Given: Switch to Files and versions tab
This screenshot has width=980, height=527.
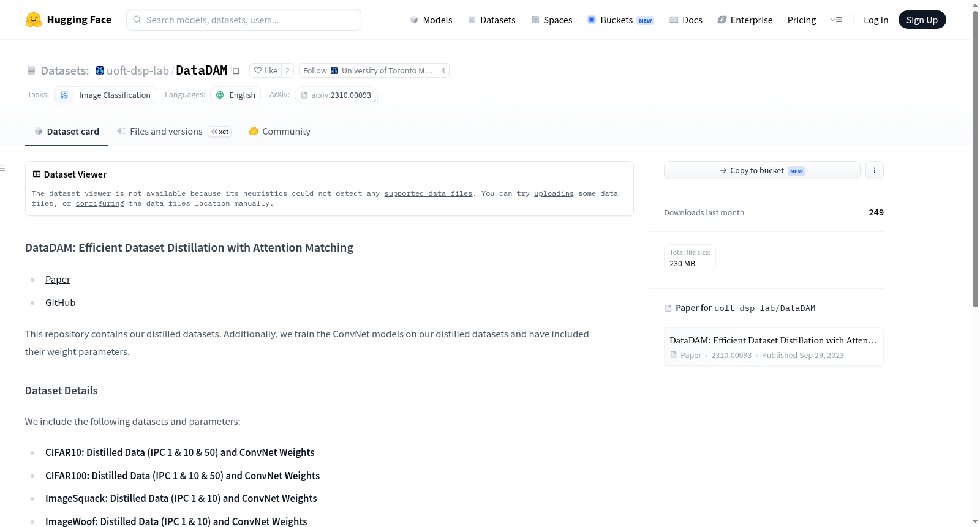Looking at the screenshot, I should click(174, 132).
